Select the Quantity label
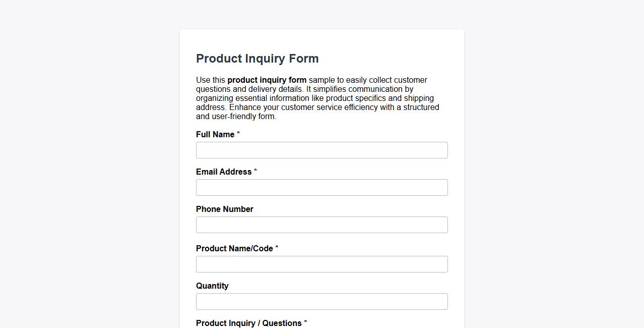This screenshot has width=644, height=328. [x=212, y=286]
